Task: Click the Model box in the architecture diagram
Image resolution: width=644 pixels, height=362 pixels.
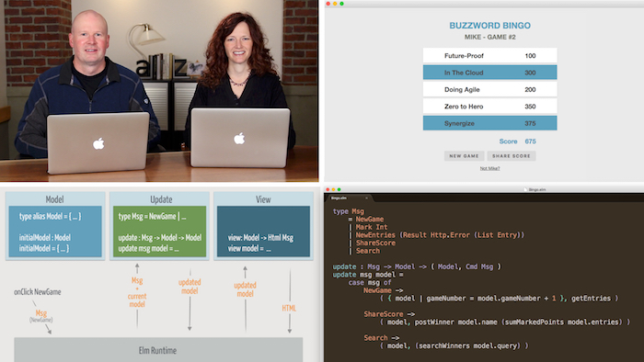Action: (55, 226)
